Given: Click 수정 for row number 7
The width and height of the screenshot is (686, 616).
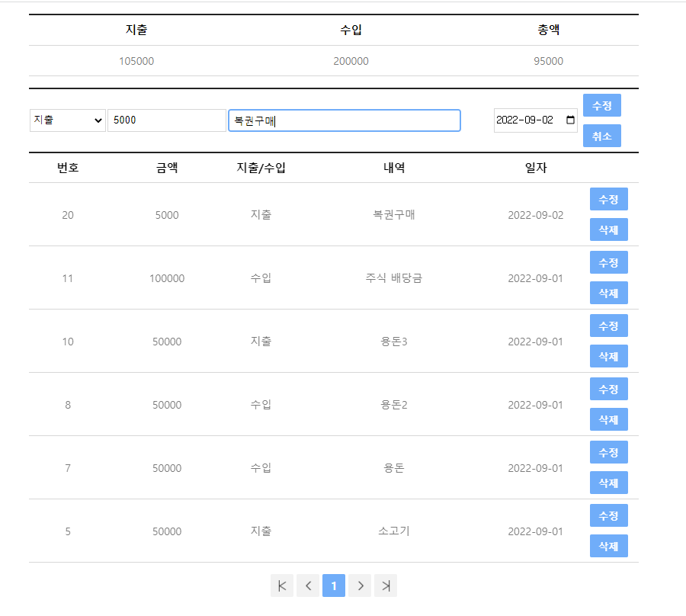Looking at the screenshot, I should pyautogui.click(x=608, y=452).
